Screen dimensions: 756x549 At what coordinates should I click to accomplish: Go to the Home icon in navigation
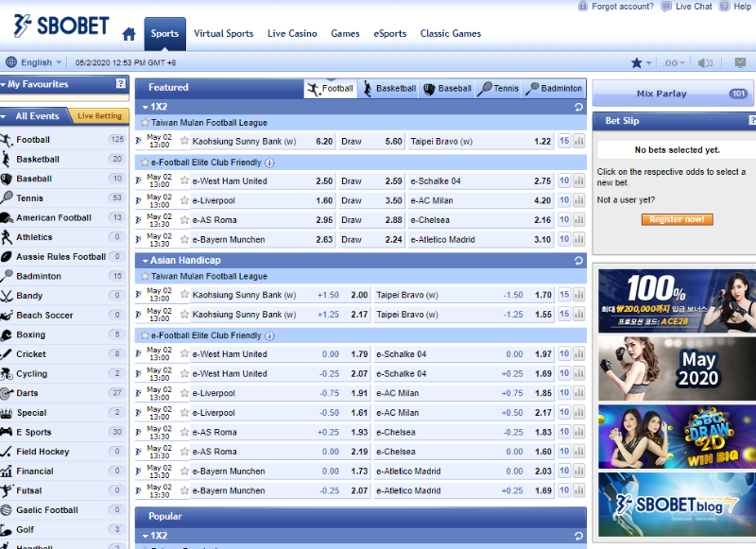click(x=129, y=35)
